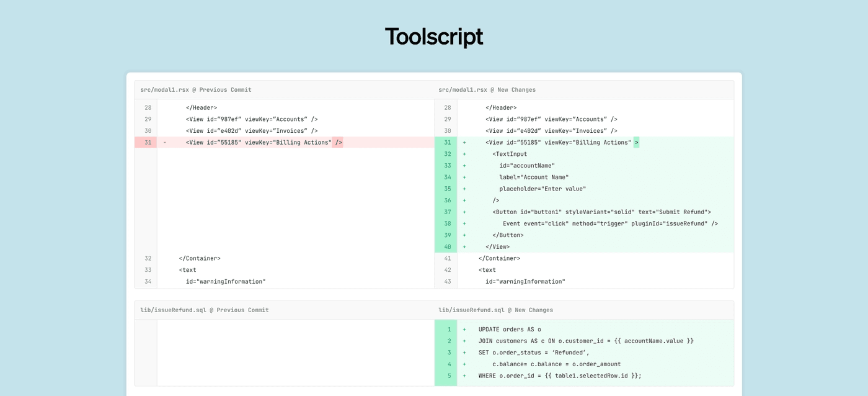Click the Toolscript heading

coord(433,37)
